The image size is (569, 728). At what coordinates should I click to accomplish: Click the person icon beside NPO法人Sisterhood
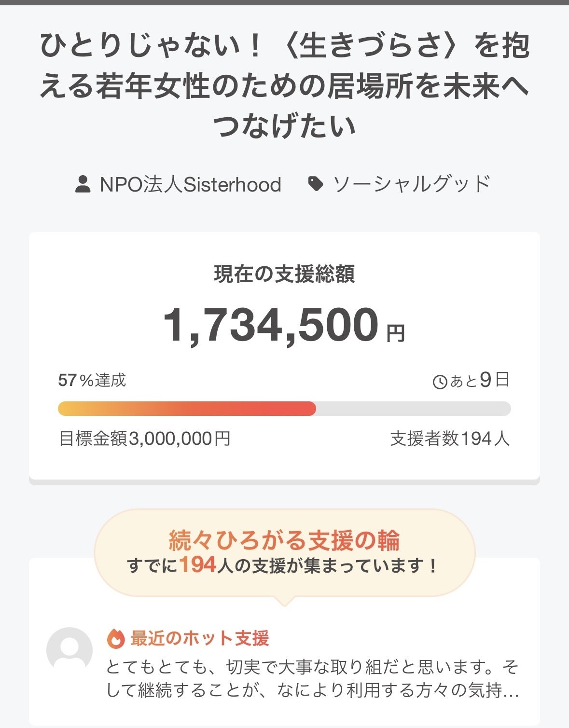click(83, 184)
